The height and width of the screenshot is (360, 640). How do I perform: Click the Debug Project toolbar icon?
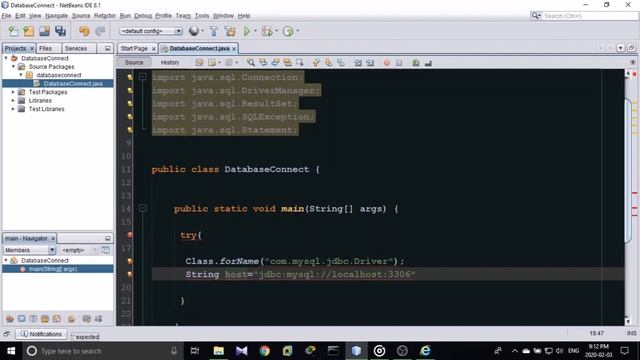[267, 31]
